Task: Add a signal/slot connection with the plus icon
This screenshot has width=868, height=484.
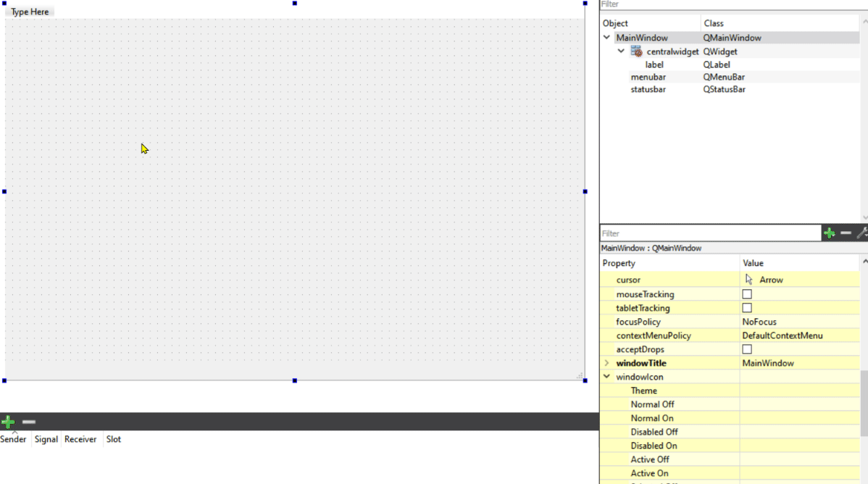Action: coord(8,421)
